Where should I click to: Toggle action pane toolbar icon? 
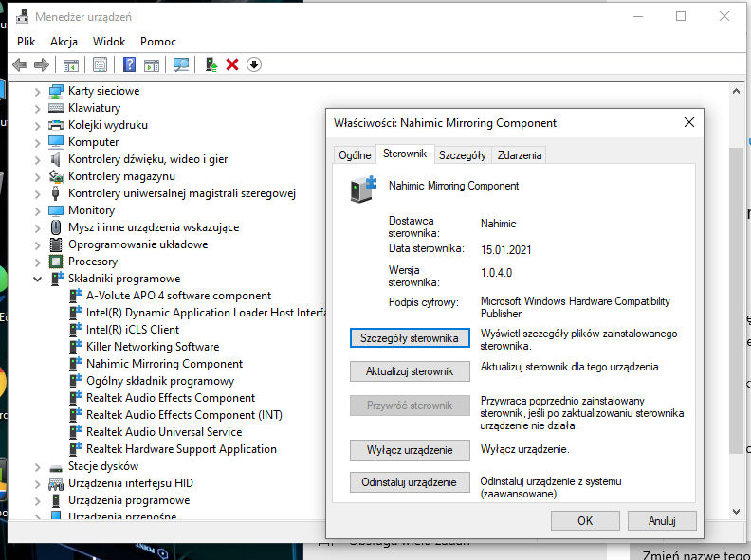click(x=152, y=64)
